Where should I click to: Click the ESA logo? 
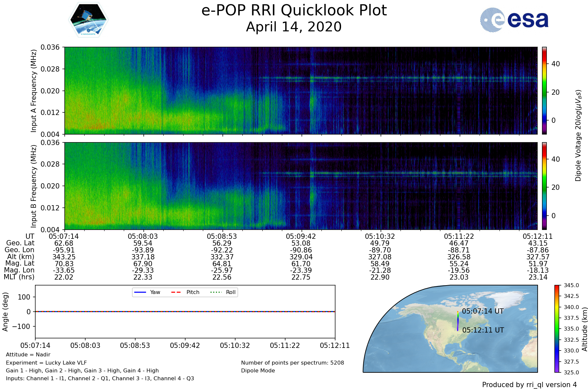click(514, 20)
